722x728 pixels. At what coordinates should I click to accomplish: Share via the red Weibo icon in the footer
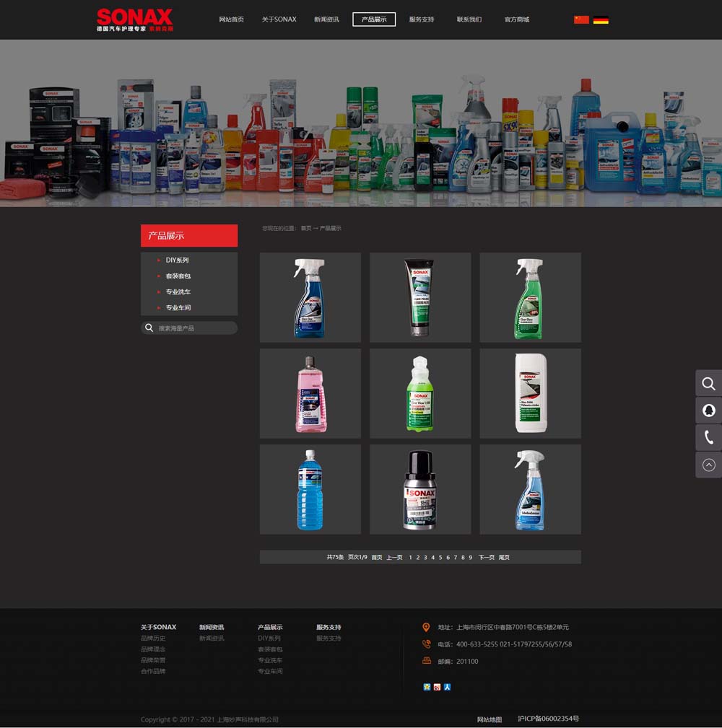point(437,687)
